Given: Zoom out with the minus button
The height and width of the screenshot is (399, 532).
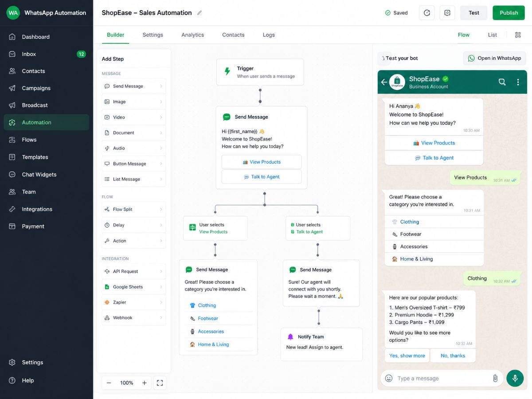Looking at the screenshot, I should [109, 383].
